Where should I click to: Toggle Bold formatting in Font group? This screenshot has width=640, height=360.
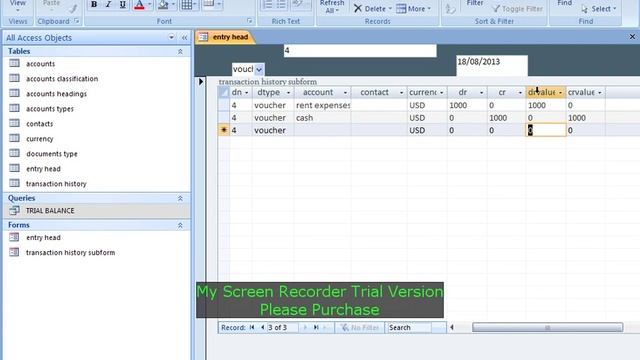click(x=94, y=4)
